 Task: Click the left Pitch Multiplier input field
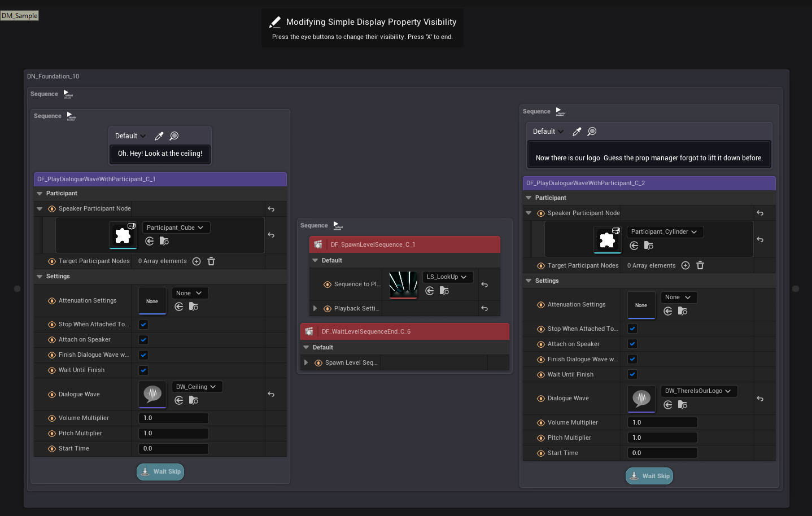pyautogui.click(x=173, y=434)
